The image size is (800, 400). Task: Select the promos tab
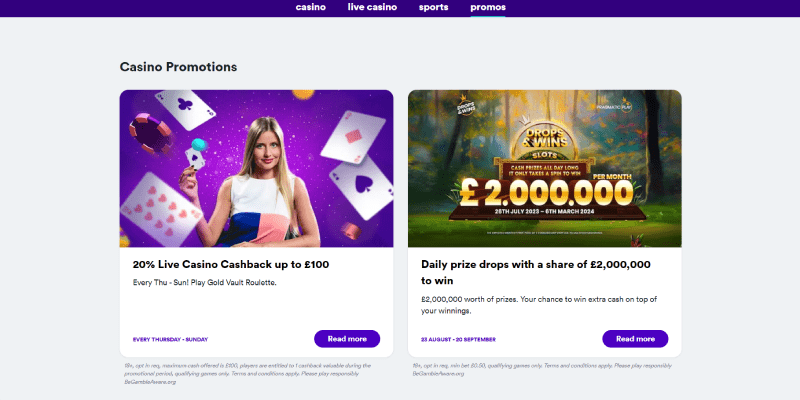coord(488,7)
